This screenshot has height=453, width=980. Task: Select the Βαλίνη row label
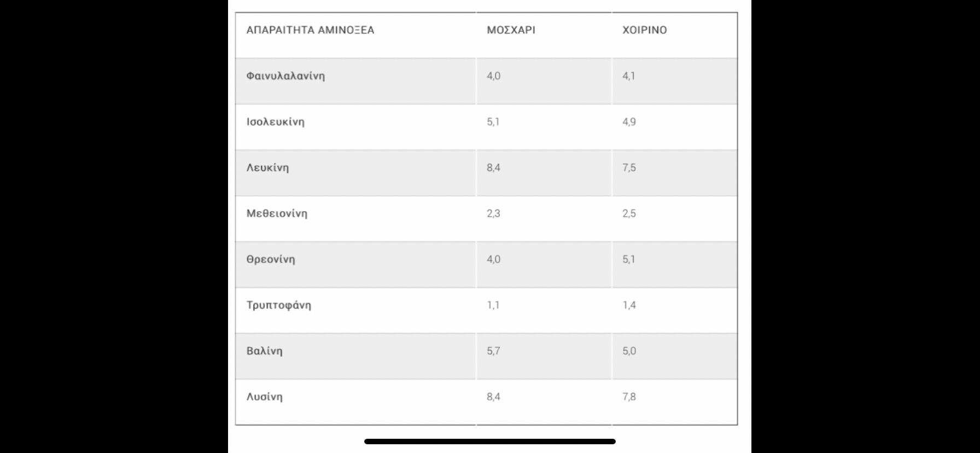[264, 351]
